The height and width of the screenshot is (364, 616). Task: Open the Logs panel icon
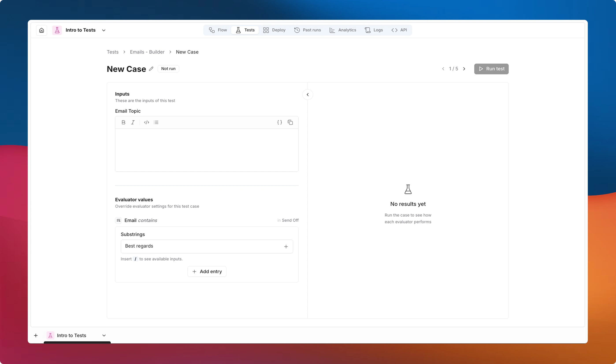367,30
